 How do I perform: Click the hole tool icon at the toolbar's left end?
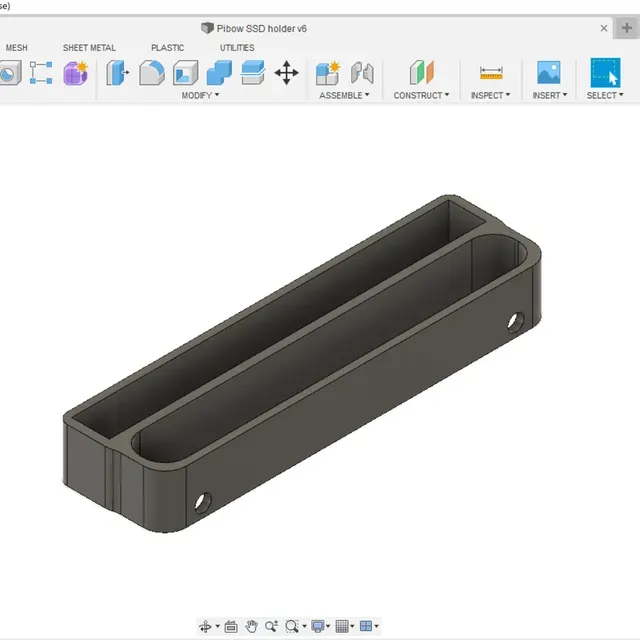[10, 73]
